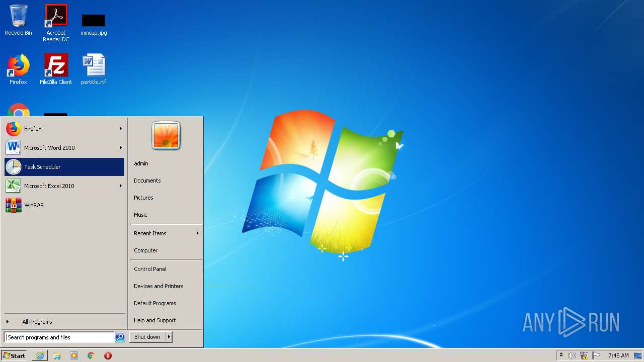Click the search magnifier button
644x362 pixels.
click(x=120, y=337)
